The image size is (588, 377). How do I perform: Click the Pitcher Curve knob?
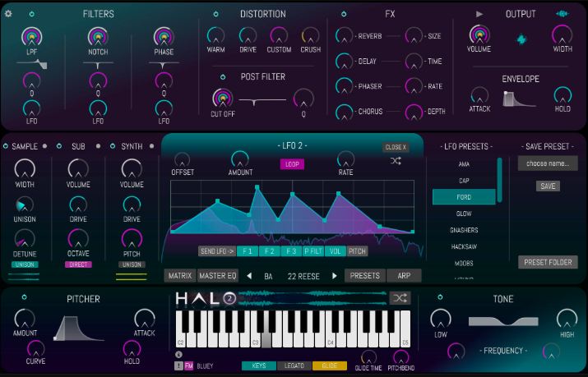coord(36,349)
